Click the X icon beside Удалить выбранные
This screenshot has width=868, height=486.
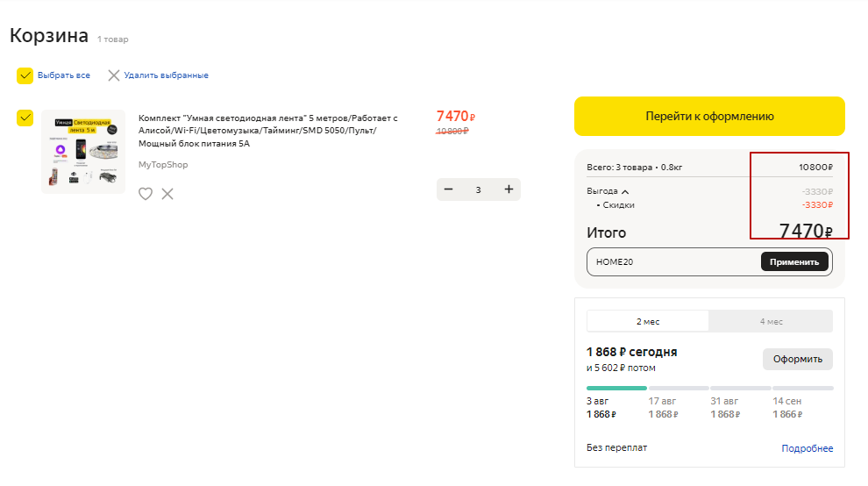pos(114,75)
